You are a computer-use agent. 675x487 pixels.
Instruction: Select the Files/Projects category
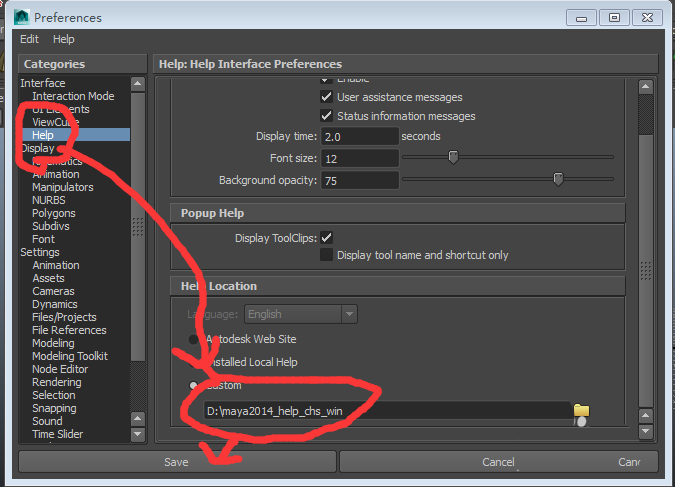tap(64, 317)
